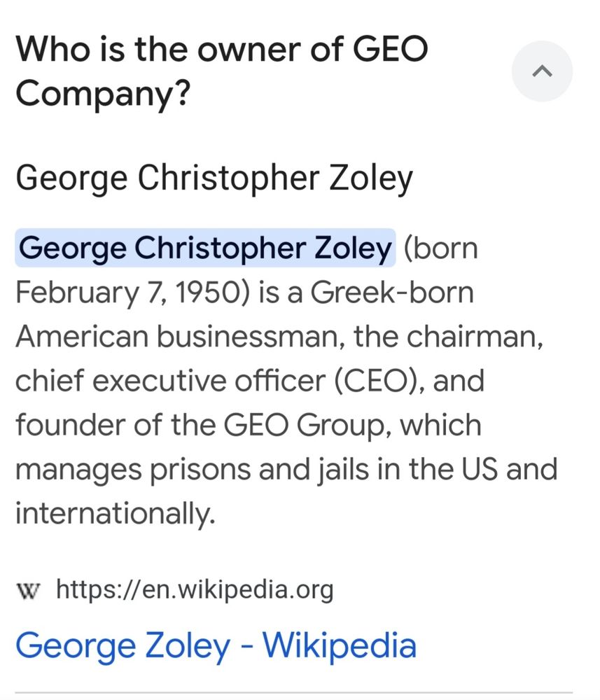Click the question "Who is the owner of GEO Company?"
This screenshot has height=700, width=600.
click(221, 71)
